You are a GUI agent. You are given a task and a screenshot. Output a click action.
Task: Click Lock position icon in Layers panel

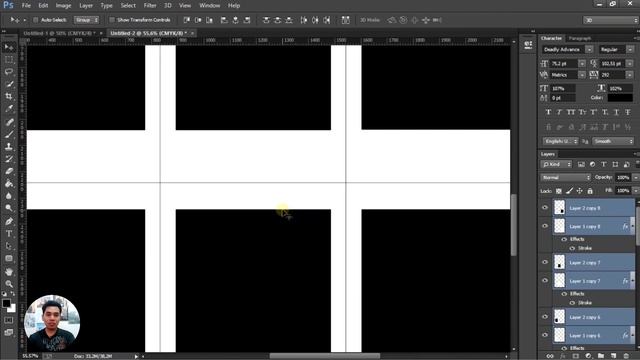(x=580, y=191)
